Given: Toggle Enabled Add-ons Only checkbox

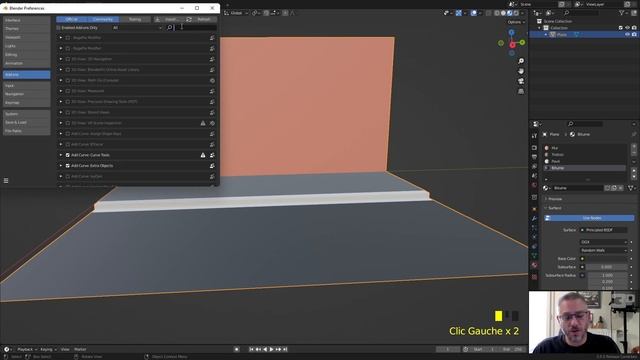Looking at the screenshot, I should coord(58,28).
